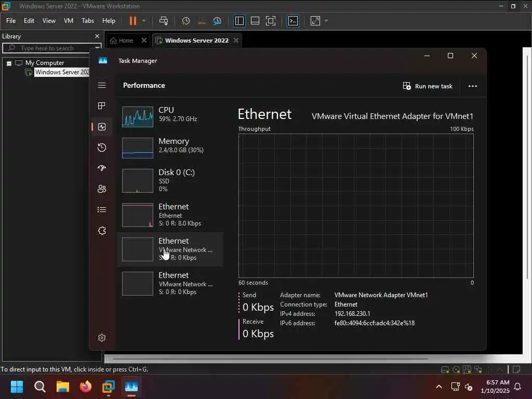Click IPv4 address 192.168.230.1

coord(352,313)
